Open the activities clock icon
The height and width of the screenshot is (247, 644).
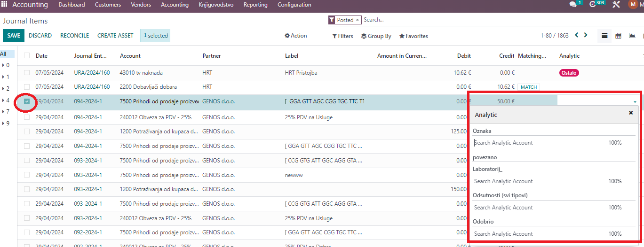(x=592, y=5)
